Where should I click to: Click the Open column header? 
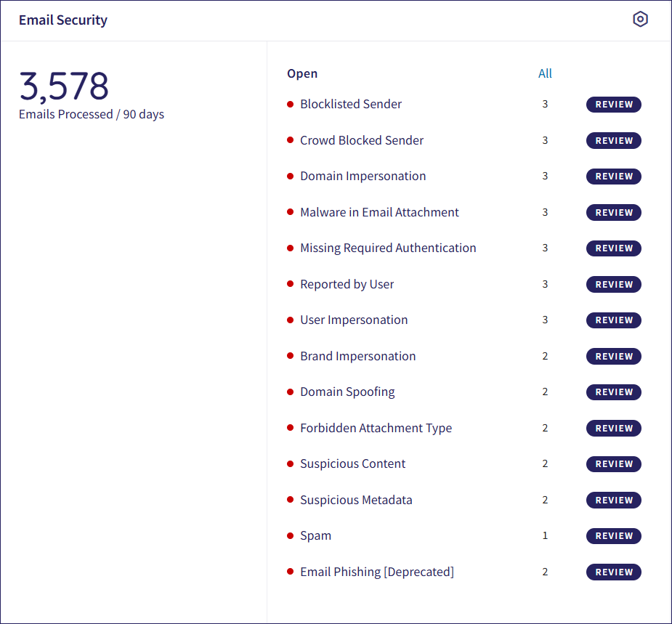point(301,73)
